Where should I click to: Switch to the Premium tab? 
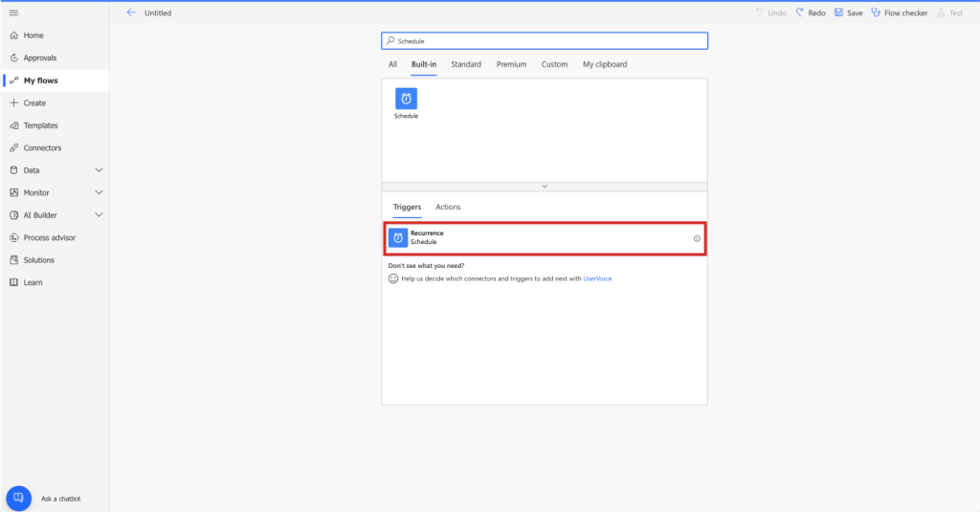[511, 64]
